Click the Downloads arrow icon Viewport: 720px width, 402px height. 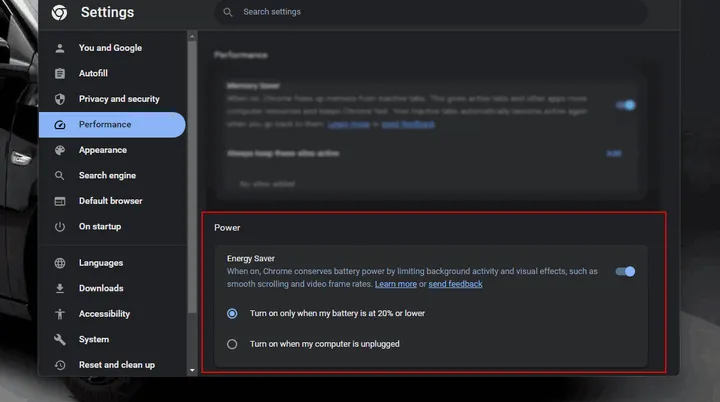point(60,288)
